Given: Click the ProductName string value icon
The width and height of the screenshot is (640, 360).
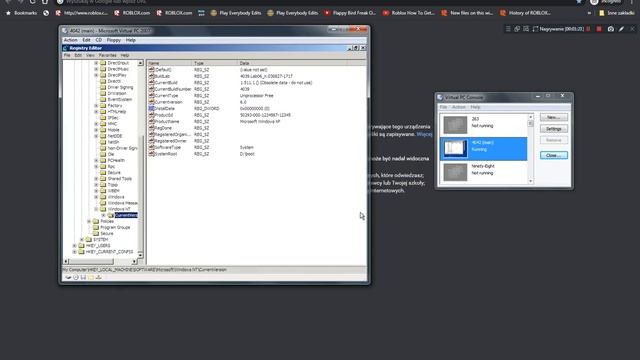Looking at the screenshot, I should click(151, 122).
